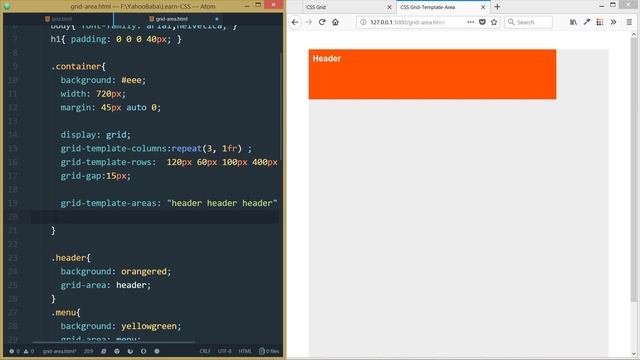Maximize the Firefox window
The width and height of the screenshot is (640, 360).
pos(613,5)
